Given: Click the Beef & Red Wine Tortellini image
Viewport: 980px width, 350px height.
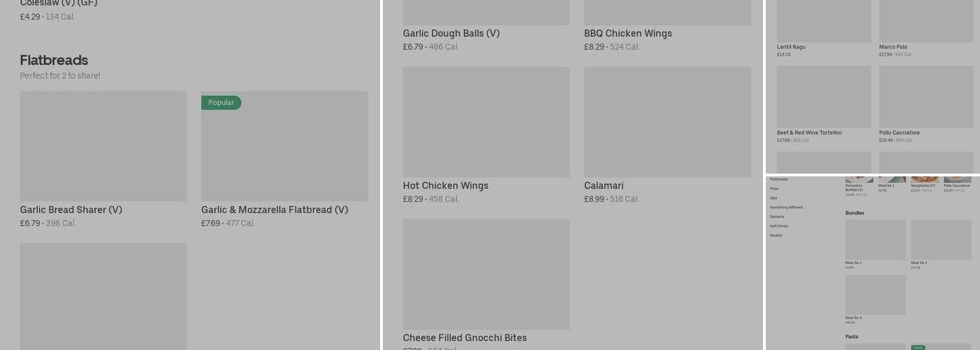Looking at the screenshot, I should tap(824, 97).
